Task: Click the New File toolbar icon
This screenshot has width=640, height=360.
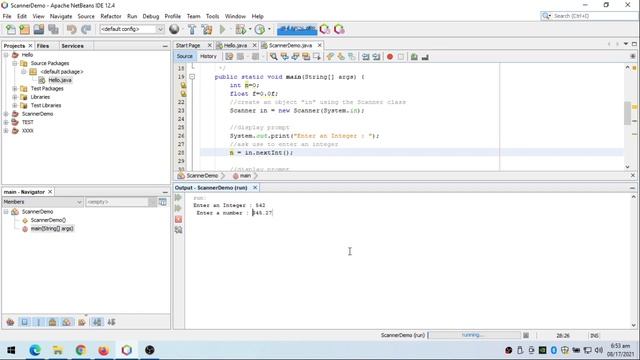Action: (11, 29)
